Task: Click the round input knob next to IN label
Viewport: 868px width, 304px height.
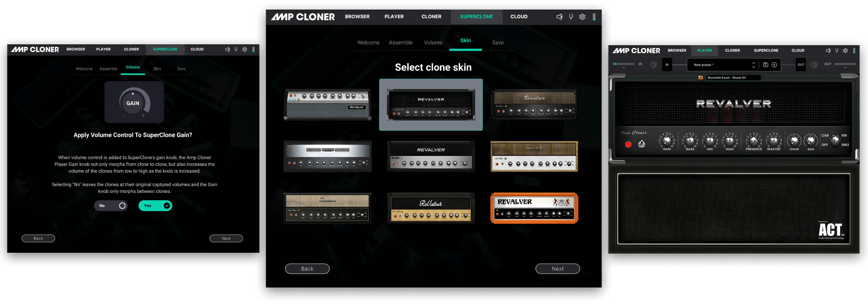Action: (653, 65)
